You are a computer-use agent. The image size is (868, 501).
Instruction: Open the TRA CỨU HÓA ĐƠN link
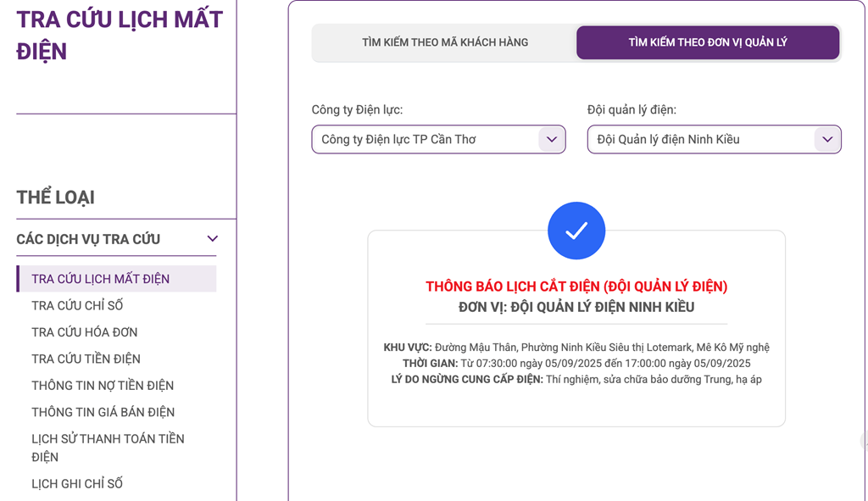pos(84,332)
